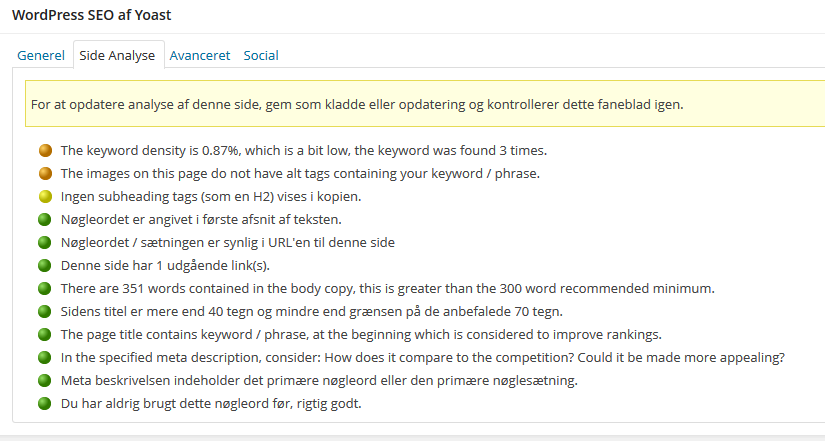Click the yellow update analysis notice box
Image resolution: width=825 pixels, height=441 pixels.
[425, 104]
